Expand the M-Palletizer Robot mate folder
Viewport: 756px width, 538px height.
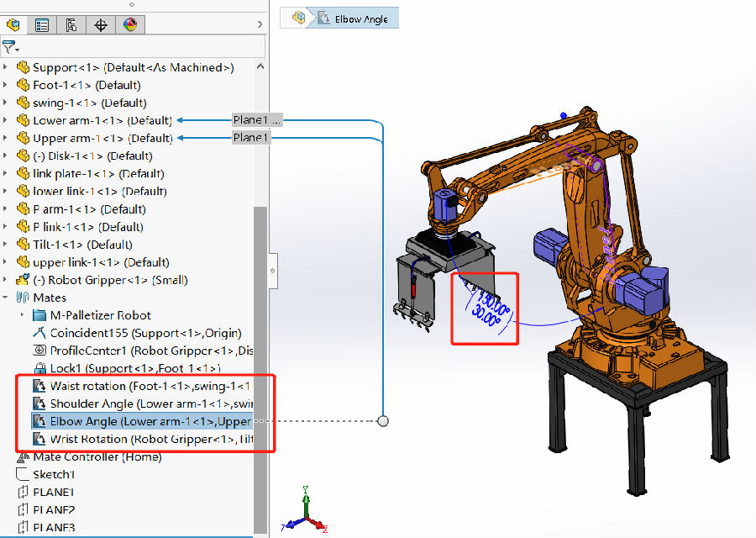tap(23, 315)
